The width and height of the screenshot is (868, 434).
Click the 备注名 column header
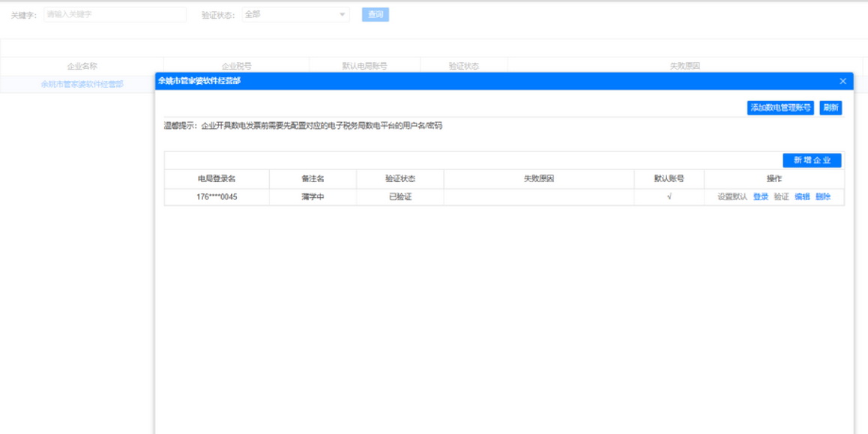tap(313, 179)
